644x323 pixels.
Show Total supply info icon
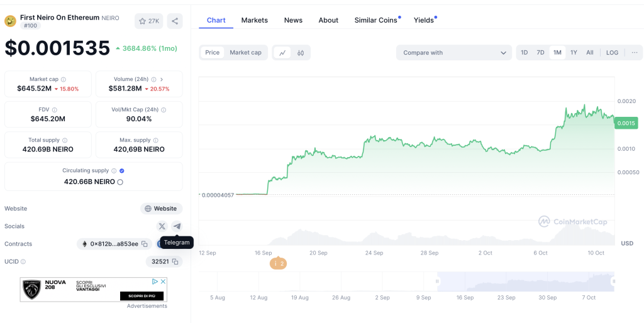pyautogui.click(x=65, y=140)
